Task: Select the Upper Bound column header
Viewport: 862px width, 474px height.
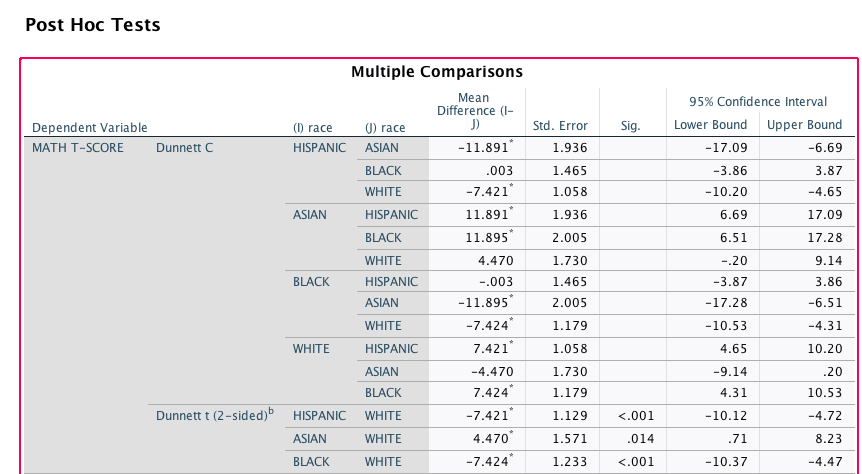Action: pyautogui.click(x=804, y=125)
